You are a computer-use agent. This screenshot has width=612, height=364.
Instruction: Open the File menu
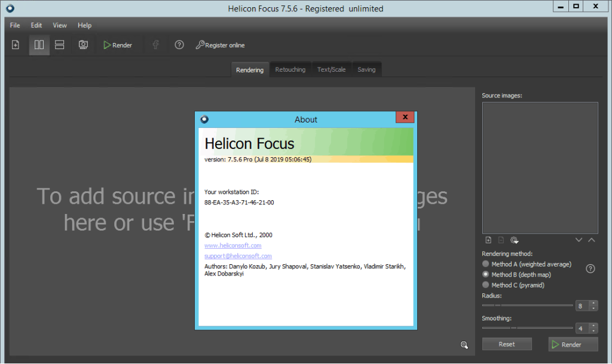pyautogui.click(x=15, y=25)
